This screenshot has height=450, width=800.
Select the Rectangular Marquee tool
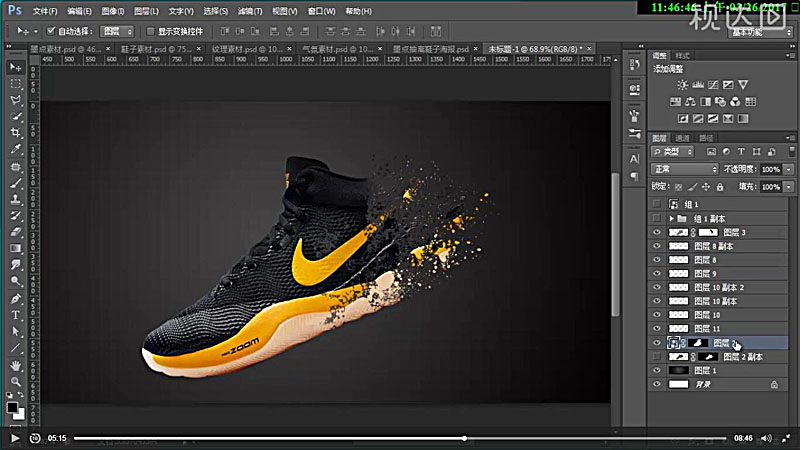point(16,84)
